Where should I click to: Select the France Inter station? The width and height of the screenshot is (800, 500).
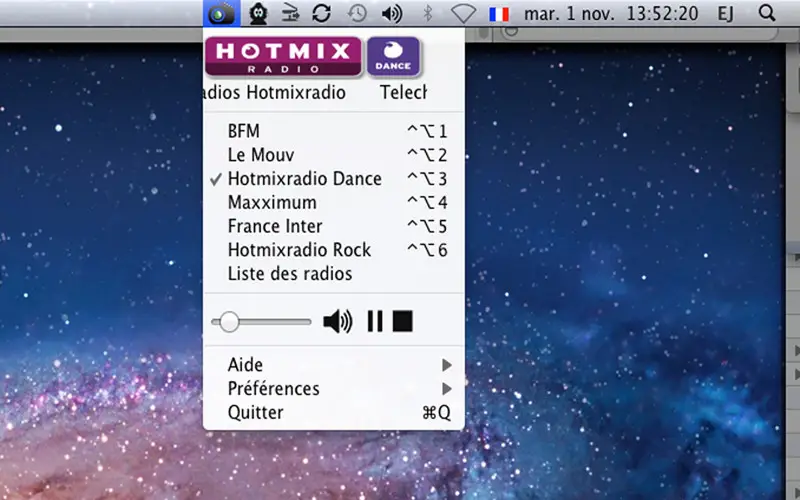(x=334, y=226)
